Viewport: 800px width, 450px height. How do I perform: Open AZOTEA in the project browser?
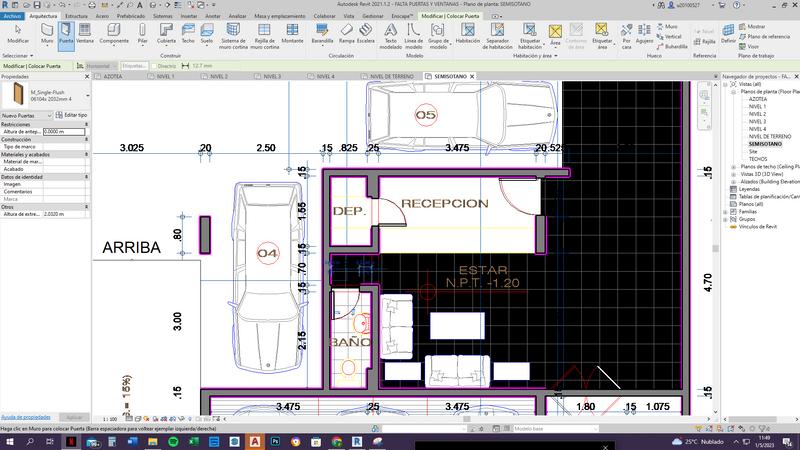point(758,99)
